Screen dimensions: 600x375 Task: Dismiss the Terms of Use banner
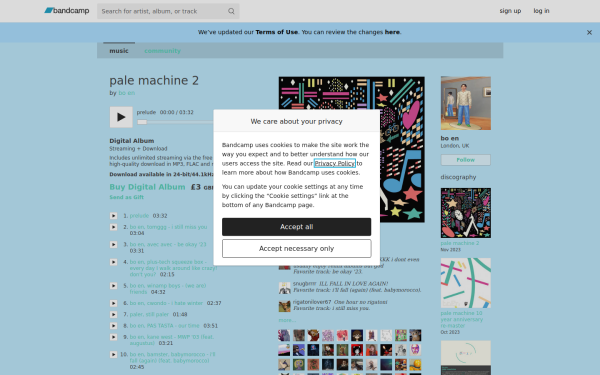(589, 33)
